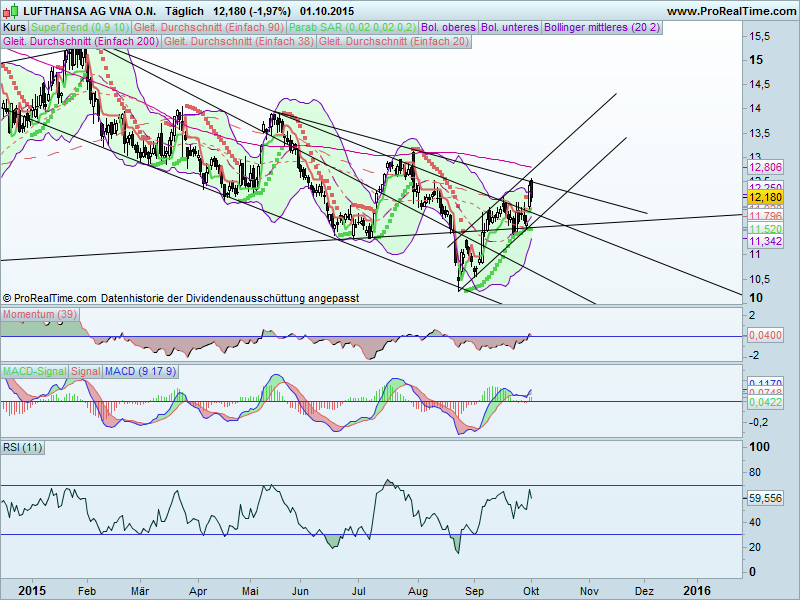Click the purple 11,342 Bollinger value tag

pos(765,241)
